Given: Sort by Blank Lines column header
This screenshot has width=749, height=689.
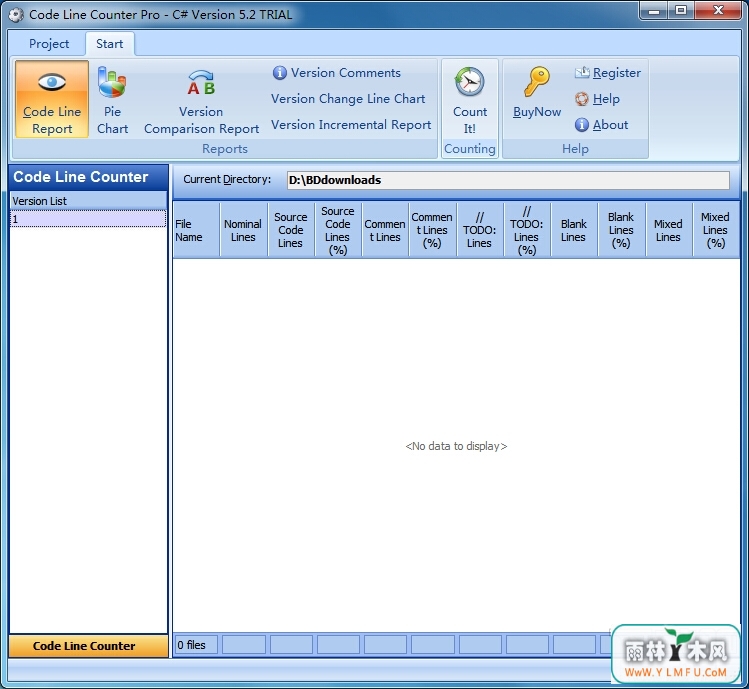Looking at the screenshot, I should 574,230.
